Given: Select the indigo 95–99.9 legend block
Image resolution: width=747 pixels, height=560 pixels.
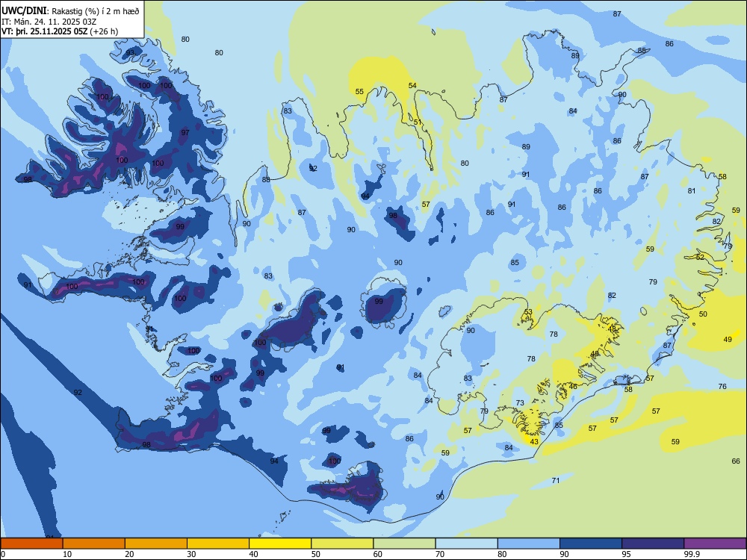Looking at the screenshot, I should (653, 544).
